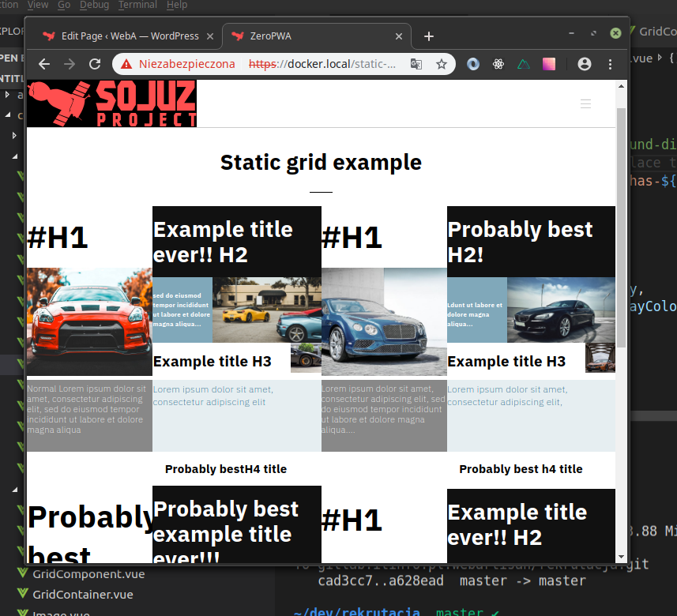Close the Edit Page WordPress tab
The height and width of the screenshot is (616, 677).
[210, 36]
